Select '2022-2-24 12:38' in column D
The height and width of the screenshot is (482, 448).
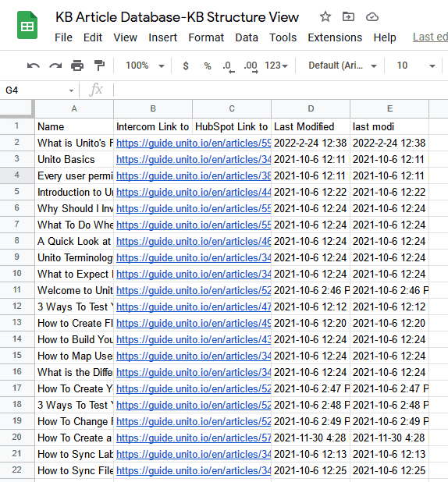coord(311,143)
